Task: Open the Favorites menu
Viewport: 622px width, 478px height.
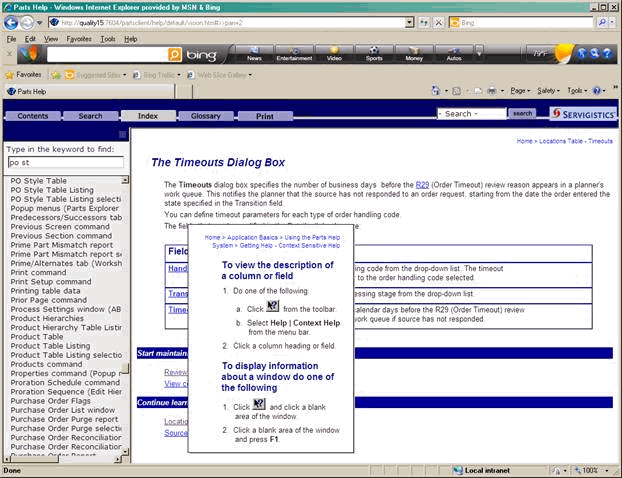Action: (79, 39)
